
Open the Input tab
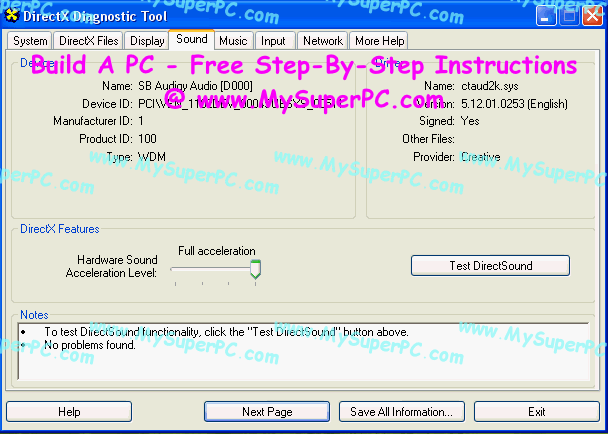click(x=273, y=41)
